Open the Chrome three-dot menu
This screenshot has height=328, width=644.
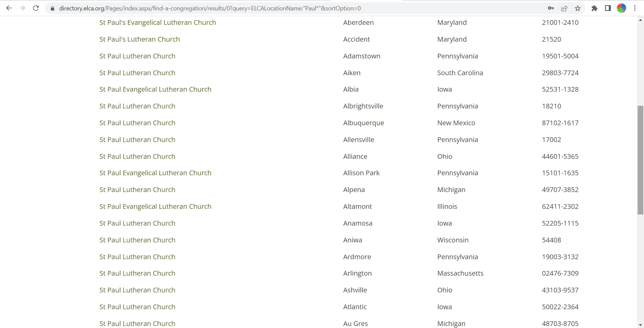tap(635, 8)
